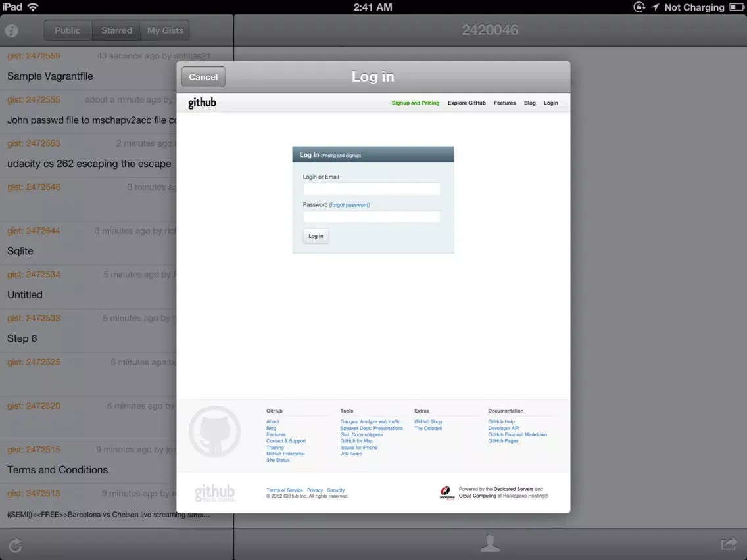Select gist 2472548 in the list
This screenshot has height=560, width=747.
[88, 200]
